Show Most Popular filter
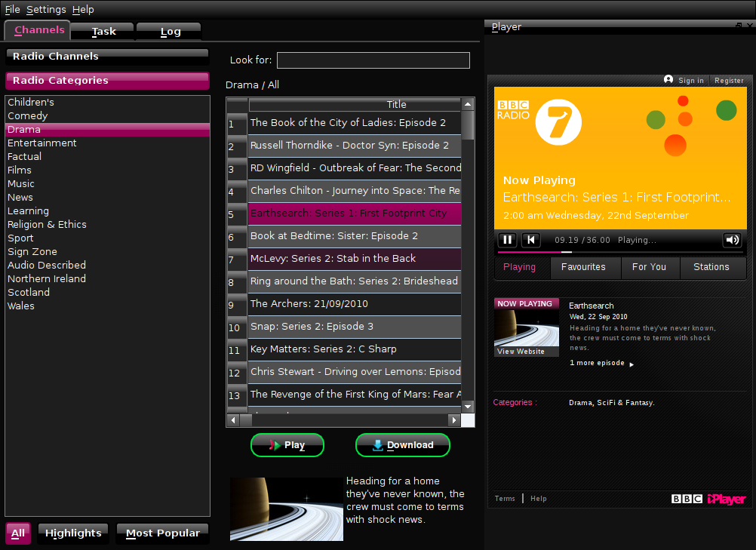756x550 pixels. [x=162, y=533]
